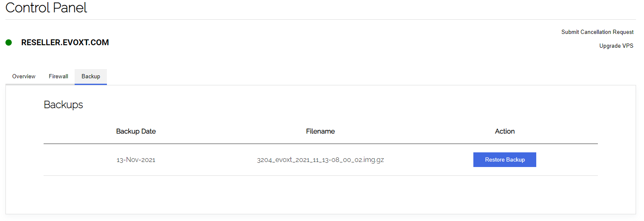Image resolution: width=644 pixels, height=221 pixels.
Task: Click the Backups section heading
Action: [x=63, y=105]
